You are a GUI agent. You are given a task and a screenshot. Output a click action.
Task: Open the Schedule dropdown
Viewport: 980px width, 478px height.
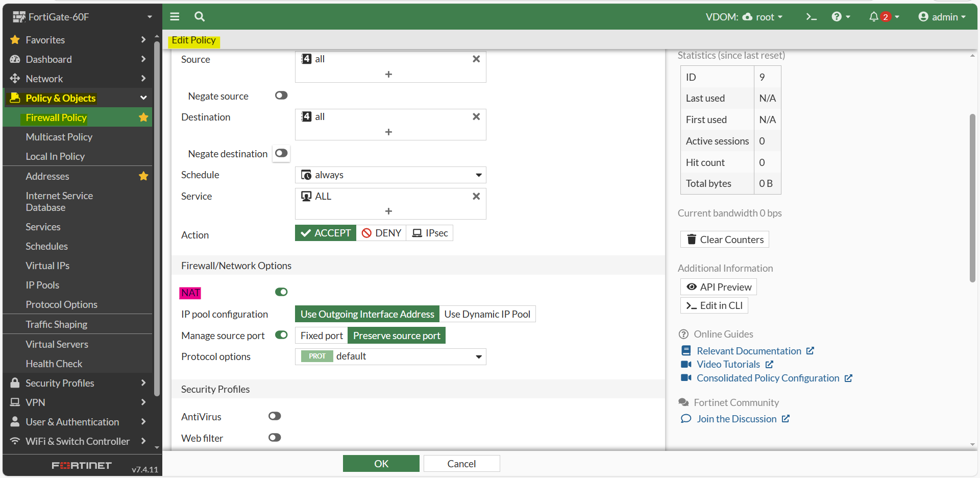point(390,175)
